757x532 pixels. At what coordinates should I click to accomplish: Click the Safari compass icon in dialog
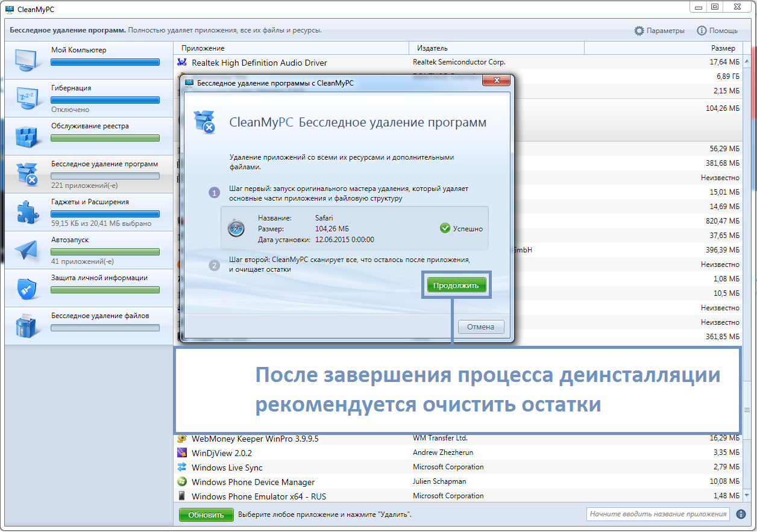coord(236,228)
